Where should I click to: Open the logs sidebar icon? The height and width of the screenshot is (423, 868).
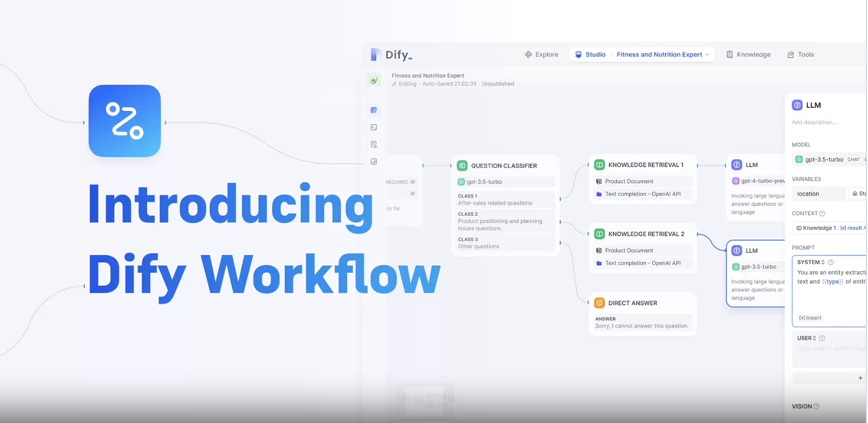point(374,144)
